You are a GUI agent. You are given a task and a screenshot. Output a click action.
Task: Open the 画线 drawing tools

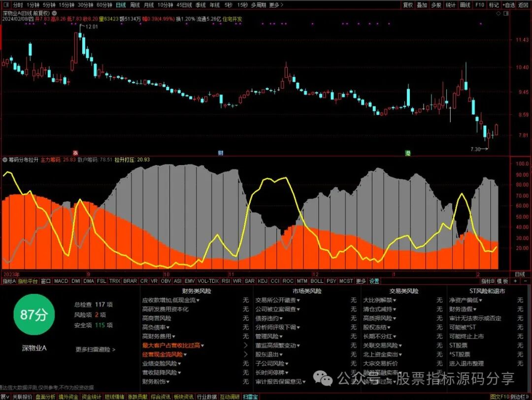click(x=465, y=5)
